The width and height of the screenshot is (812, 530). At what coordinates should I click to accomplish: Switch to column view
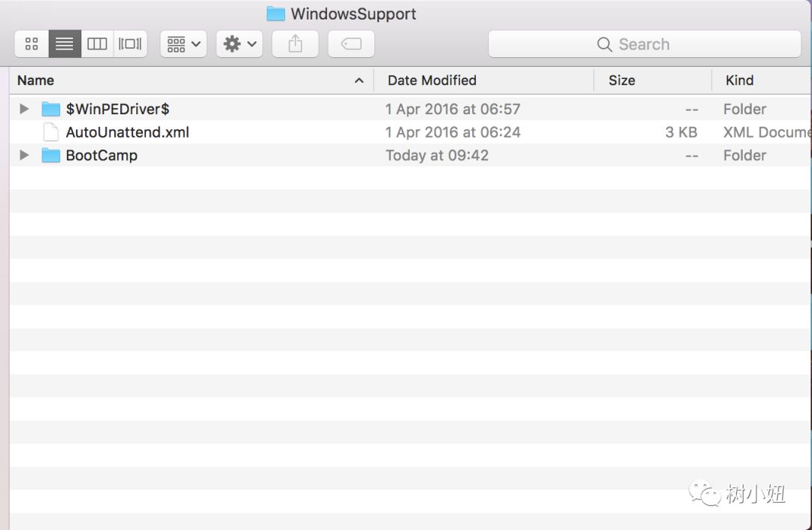coord(97,44)
